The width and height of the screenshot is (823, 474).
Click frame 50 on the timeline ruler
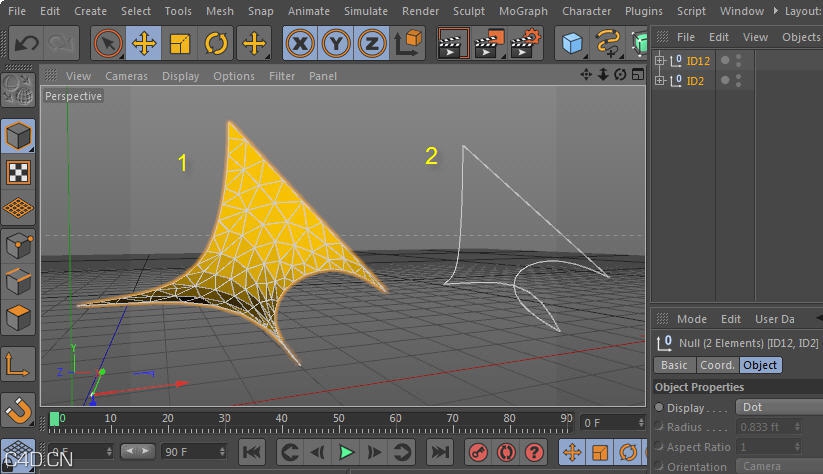click(339, 419)
